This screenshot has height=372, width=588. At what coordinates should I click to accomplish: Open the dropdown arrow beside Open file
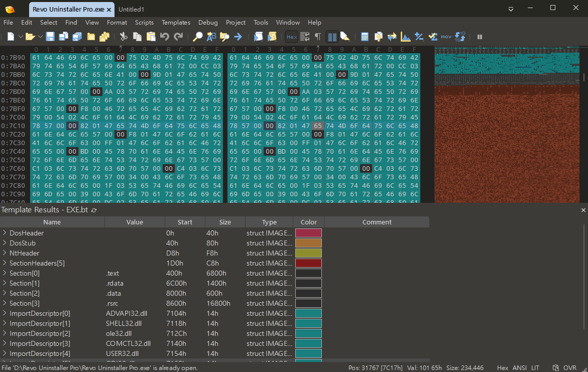pos(40,37)
